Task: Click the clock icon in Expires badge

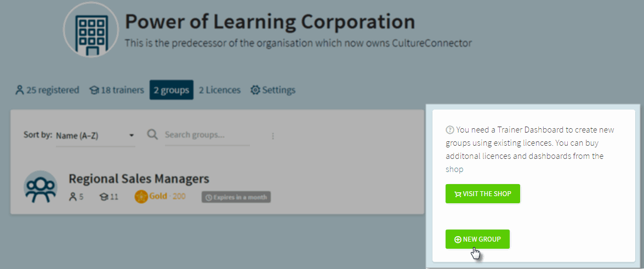Action: [x=208, y=197]
